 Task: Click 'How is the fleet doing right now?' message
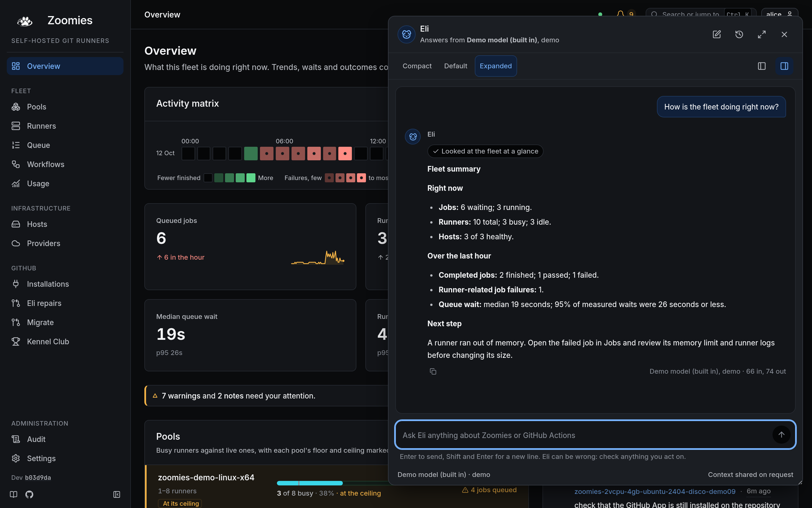[721, 107]
